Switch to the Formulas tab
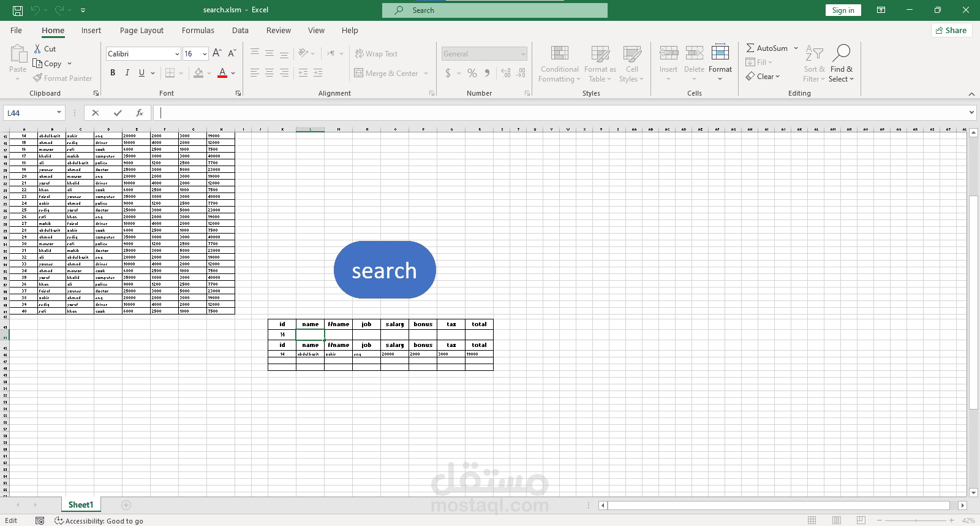This screenshot has width=980, height=526. click(x=198, y=30)
